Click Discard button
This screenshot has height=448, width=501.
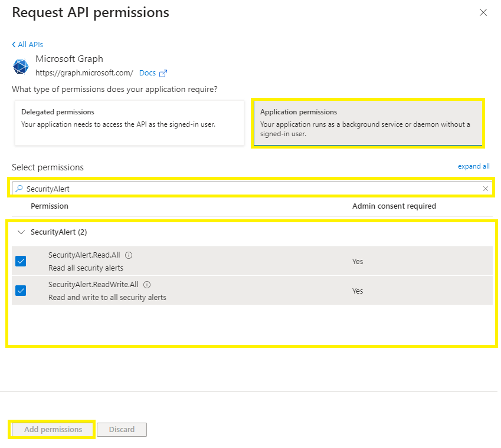pyautogui.click(x=122, y=430)
